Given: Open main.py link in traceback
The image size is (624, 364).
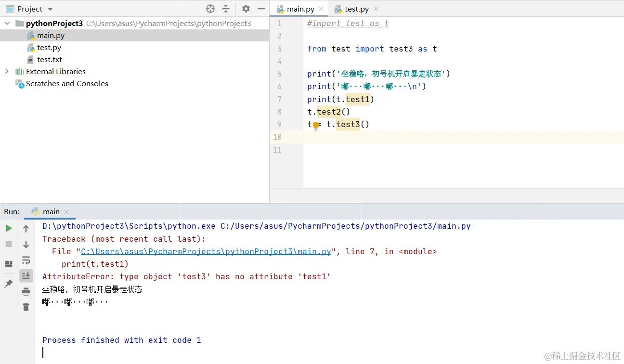Looking at the screenshot, I should 206,251.
